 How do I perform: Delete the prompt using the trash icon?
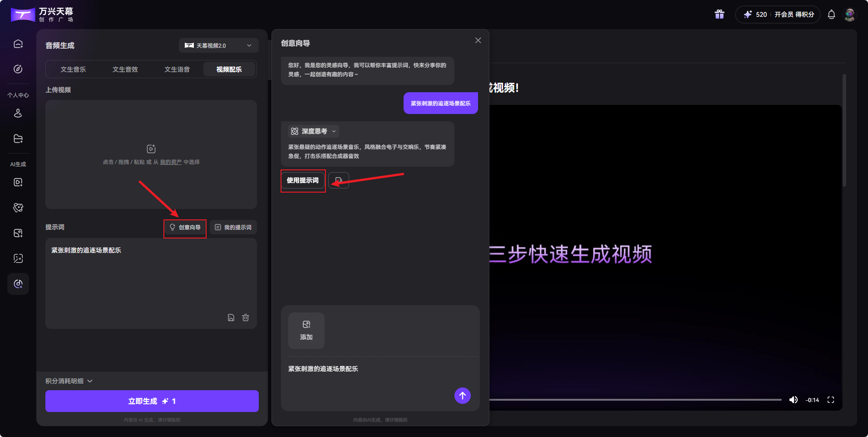(x=246, y=318)
